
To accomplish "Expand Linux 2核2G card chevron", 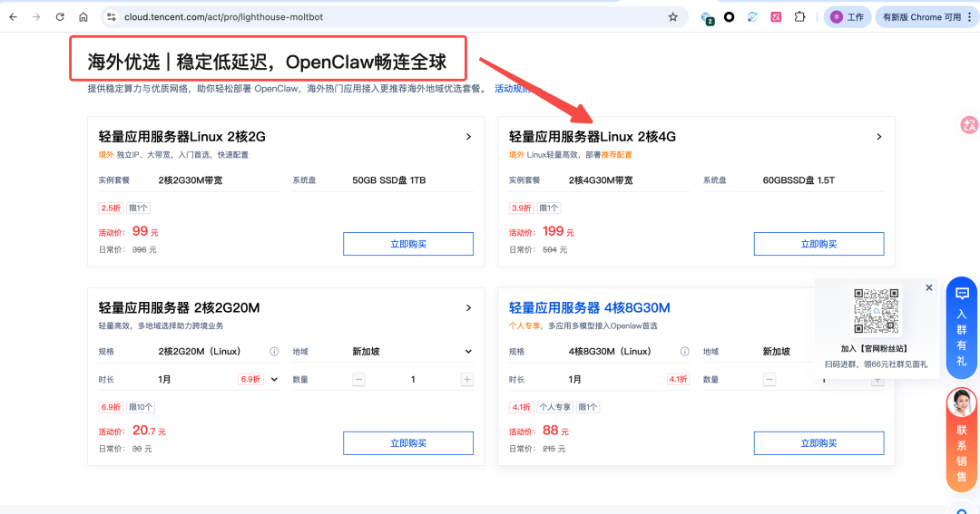I will coord(469,137).
